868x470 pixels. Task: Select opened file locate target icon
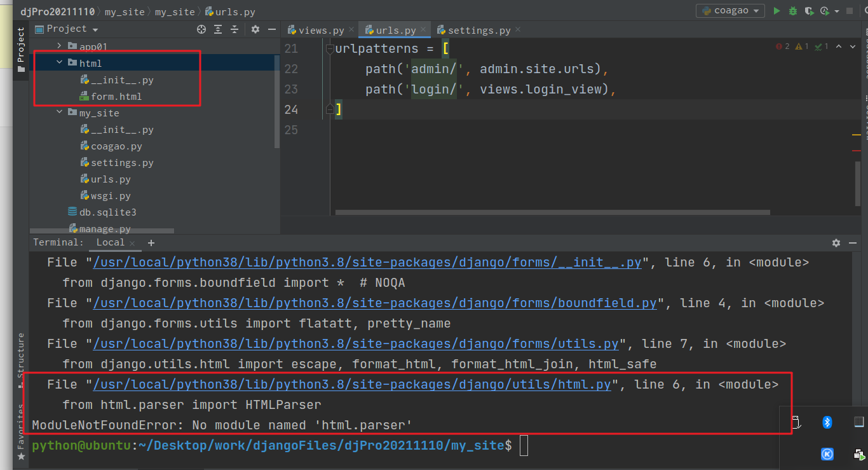[x=201, y=29]
